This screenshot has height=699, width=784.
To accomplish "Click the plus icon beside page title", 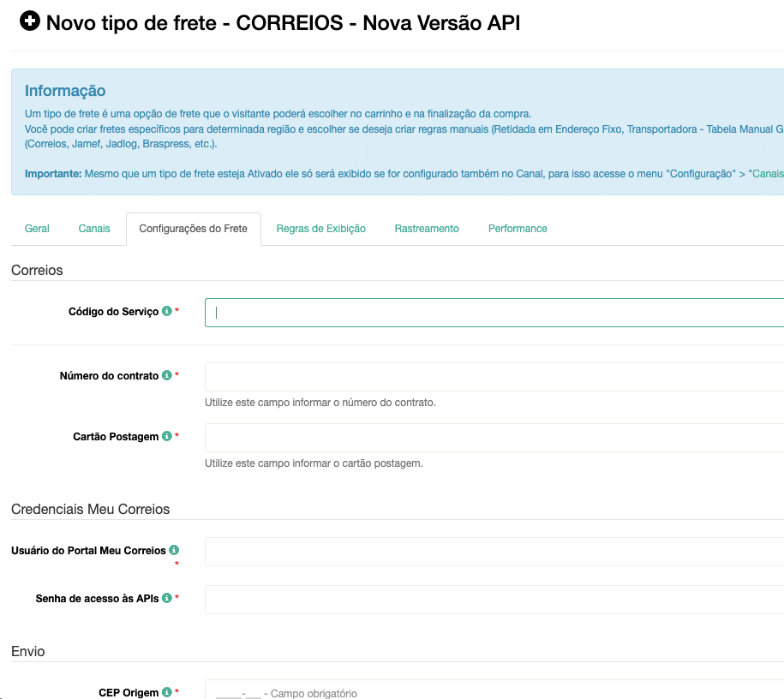I will [x=30, y=21].
